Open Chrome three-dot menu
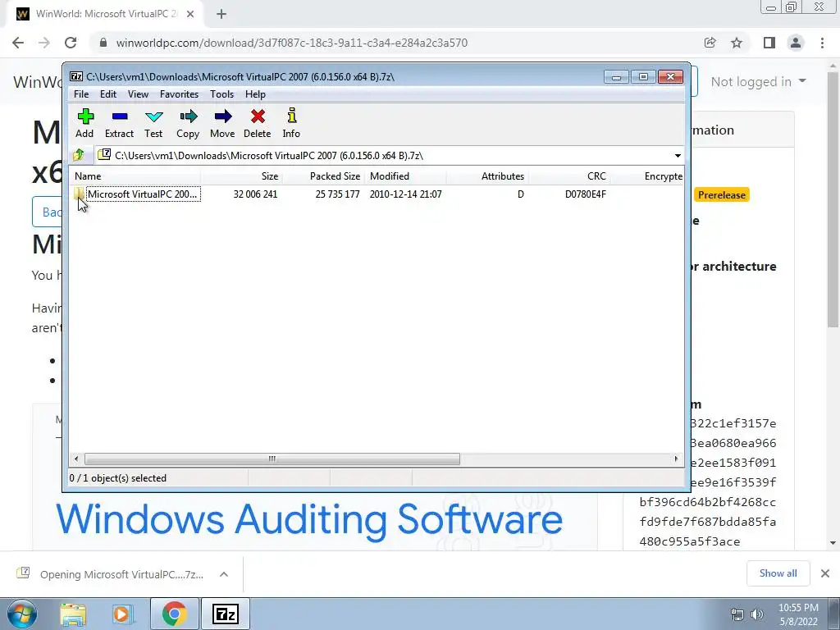The width and height of the screenshot is (840, 630). tap(822, 43)
